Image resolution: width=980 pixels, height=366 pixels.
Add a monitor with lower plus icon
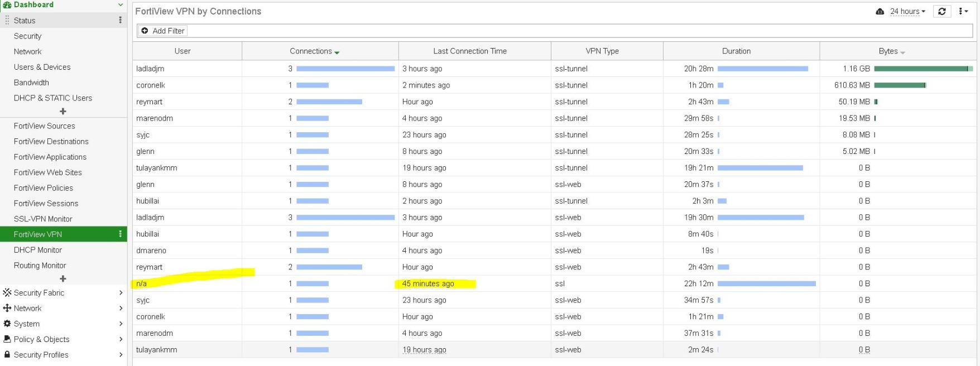pyautogui.click(x=63, y=278)
